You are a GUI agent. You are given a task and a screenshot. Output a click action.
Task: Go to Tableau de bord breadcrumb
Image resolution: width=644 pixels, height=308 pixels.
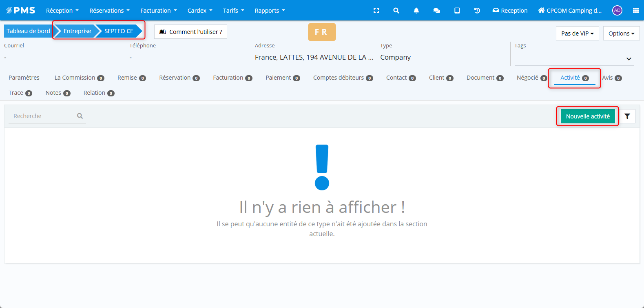pyautogui.click(x=28, y=31)
